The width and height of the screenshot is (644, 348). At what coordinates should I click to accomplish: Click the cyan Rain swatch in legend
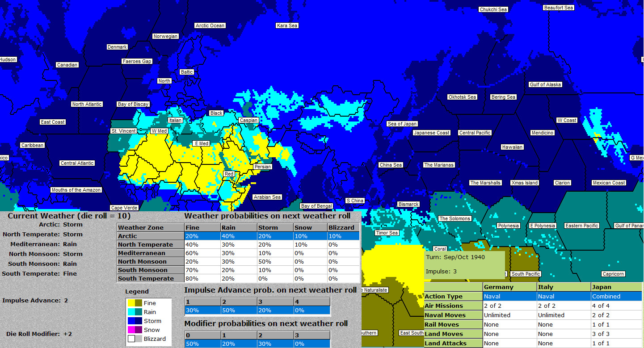pos(131,312)
